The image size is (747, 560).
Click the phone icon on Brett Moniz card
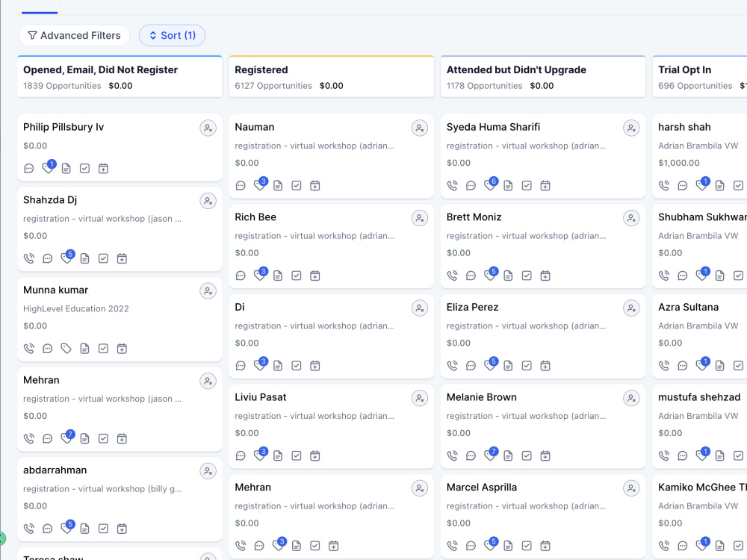pos(452,276)
